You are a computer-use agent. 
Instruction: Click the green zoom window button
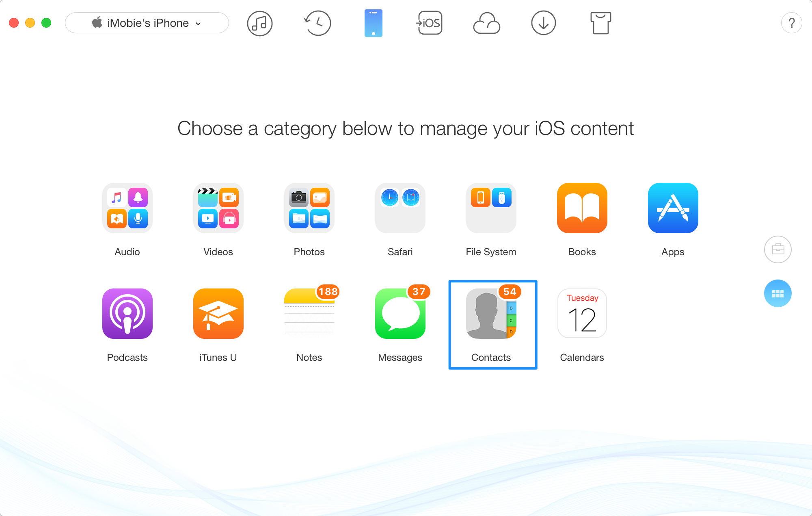(x=46, y=23)
